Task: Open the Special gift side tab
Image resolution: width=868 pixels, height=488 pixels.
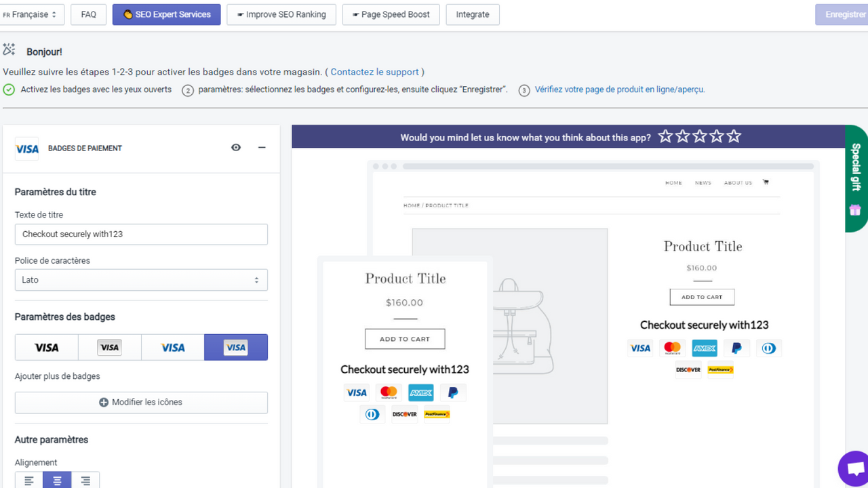Action: coord(856,179)
